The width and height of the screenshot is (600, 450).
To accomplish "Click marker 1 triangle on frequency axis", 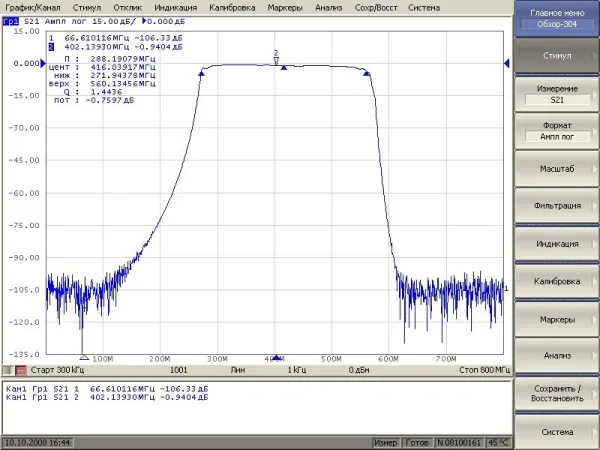I will 83,357.
